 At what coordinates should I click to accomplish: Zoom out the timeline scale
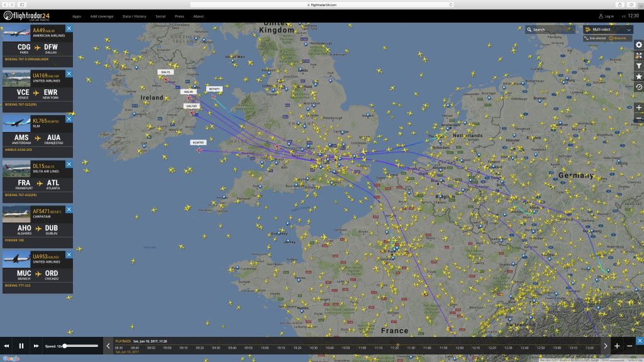pos(629,346)
